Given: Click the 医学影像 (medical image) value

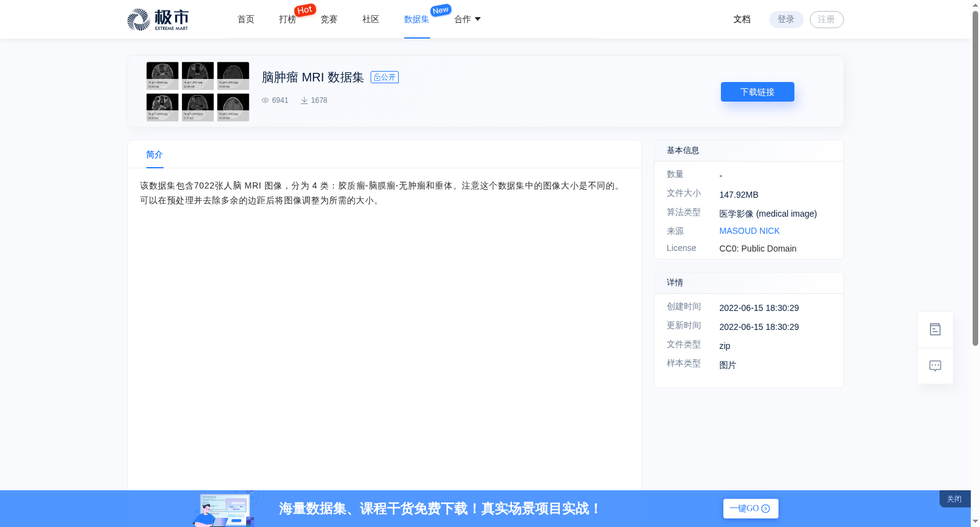Looking at the screenshot, I should 768,214.
